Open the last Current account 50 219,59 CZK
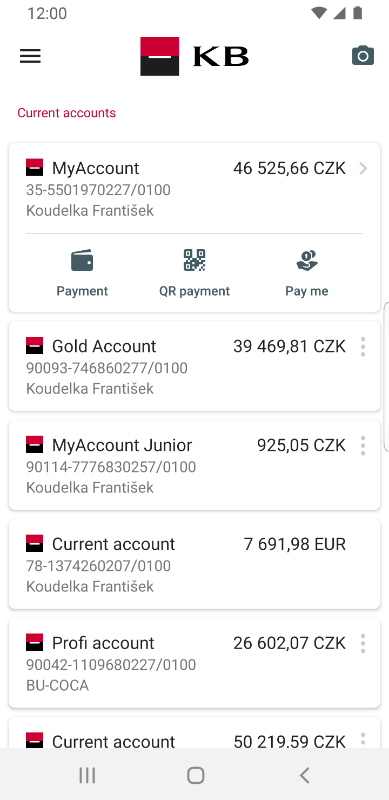Viewport: 389px width, 800px height. 194,733
